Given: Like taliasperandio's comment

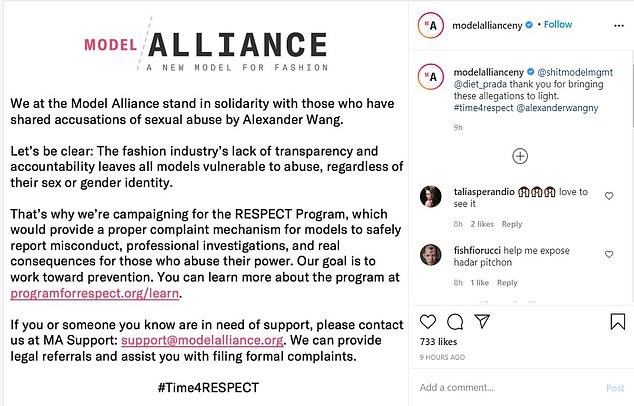Looking at the screenshot, I should click(x=618, y=197).
